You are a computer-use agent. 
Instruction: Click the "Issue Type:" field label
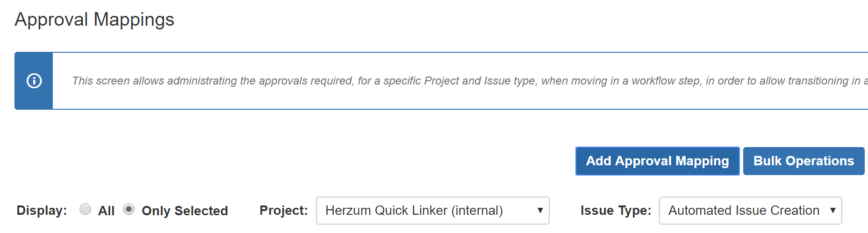[616, 211]
